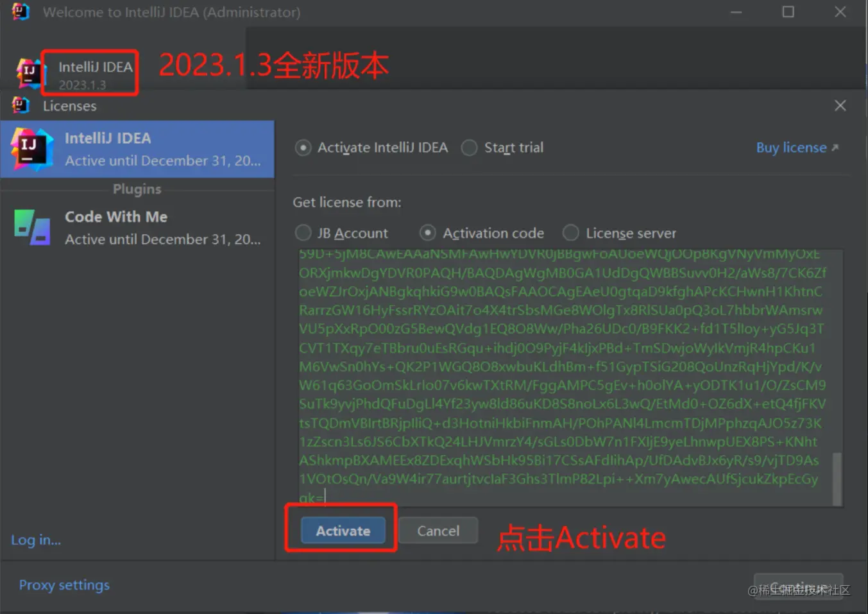Open the Proxy settings link
Viewport: 868px width, 614px height.
(64, 585)
